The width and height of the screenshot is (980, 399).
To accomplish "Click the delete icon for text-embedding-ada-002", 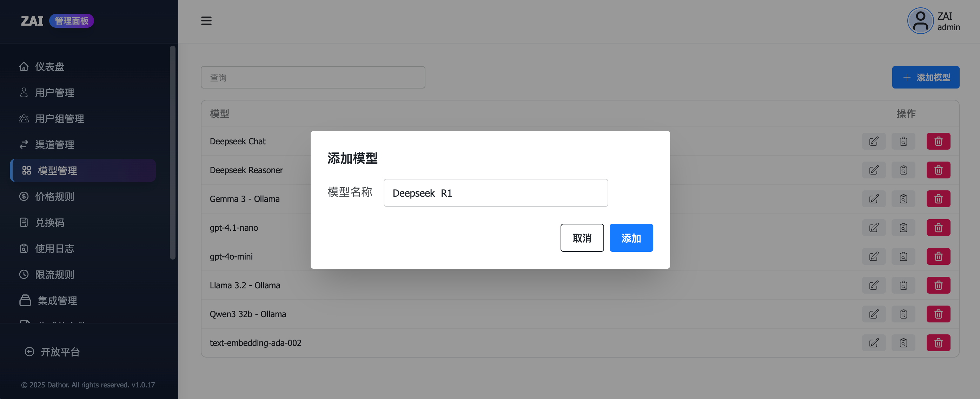I will [938, 343].
